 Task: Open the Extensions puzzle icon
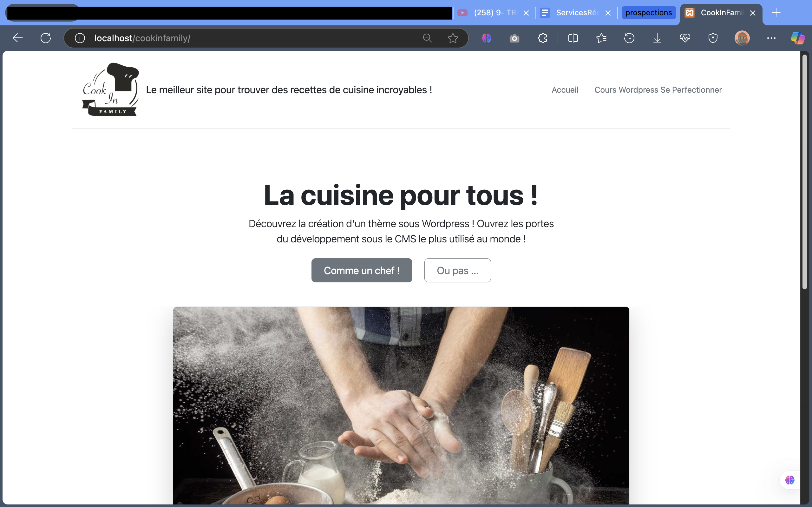tap(543, 38)
